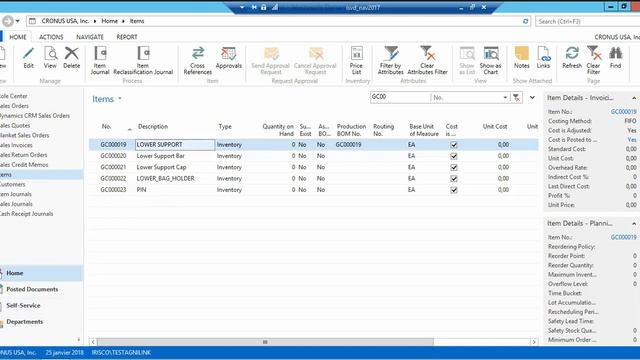Click the Search (Ctrl+F3) field
Viewport: 640px width, 360px height.
(x=588, y=21)
